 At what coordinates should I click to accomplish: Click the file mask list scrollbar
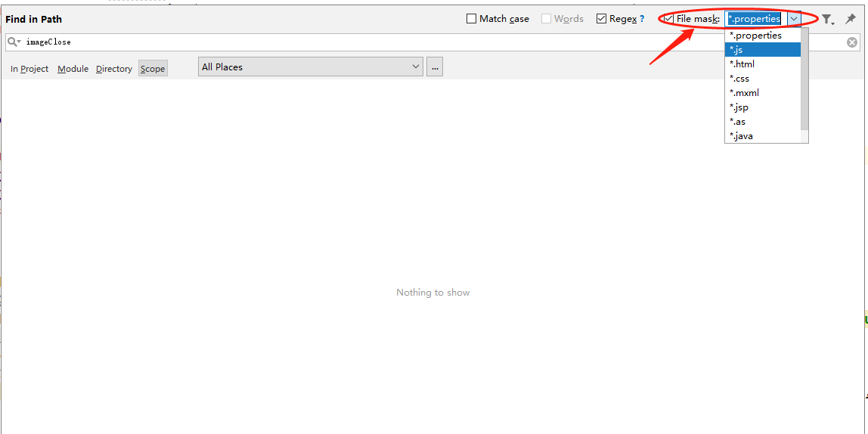click(804, 79)
